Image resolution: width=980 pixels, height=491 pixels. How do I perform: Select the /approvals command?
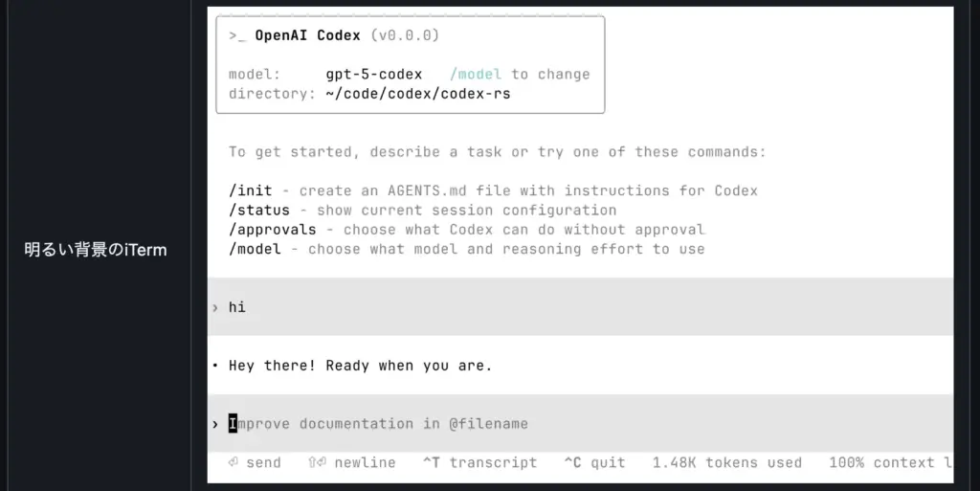click(273, 230)
